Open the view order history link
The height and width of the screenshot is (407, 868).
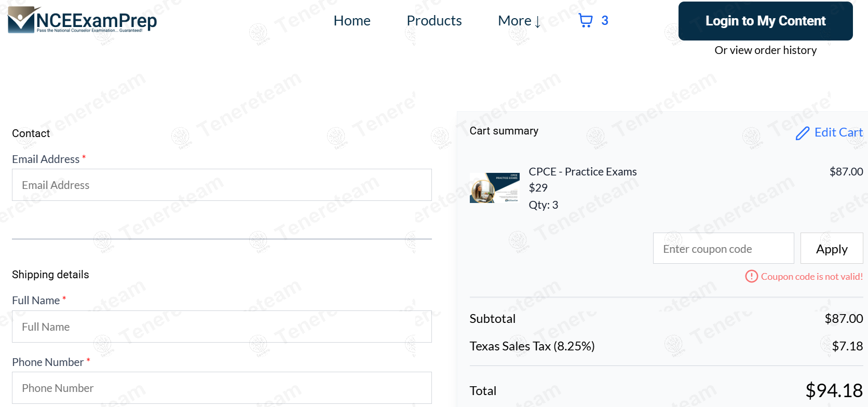765,50
